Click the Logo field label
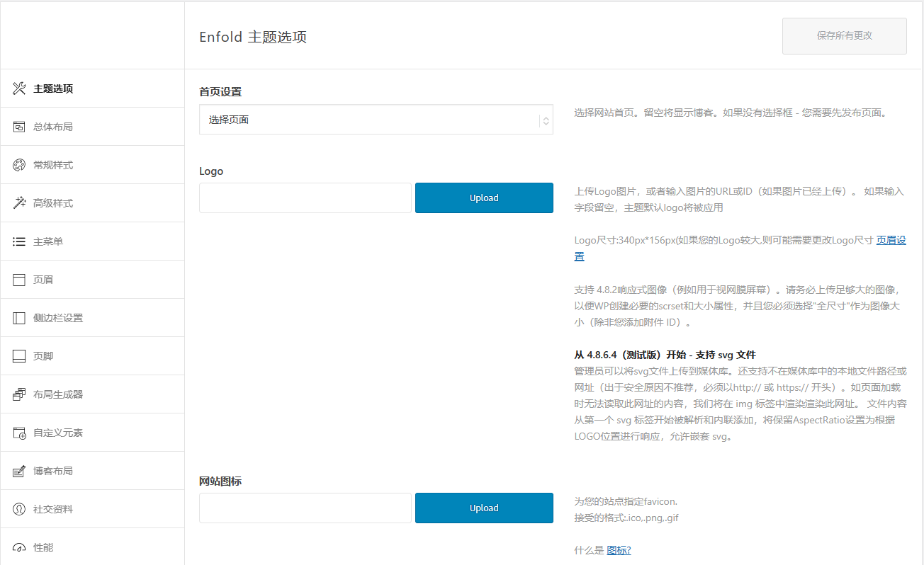 tap(211, 171)
